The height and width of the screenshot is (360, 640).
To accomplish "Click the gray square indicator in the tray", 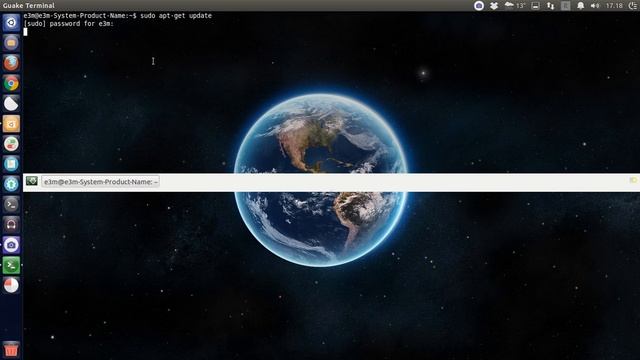I will click(565, 5).
